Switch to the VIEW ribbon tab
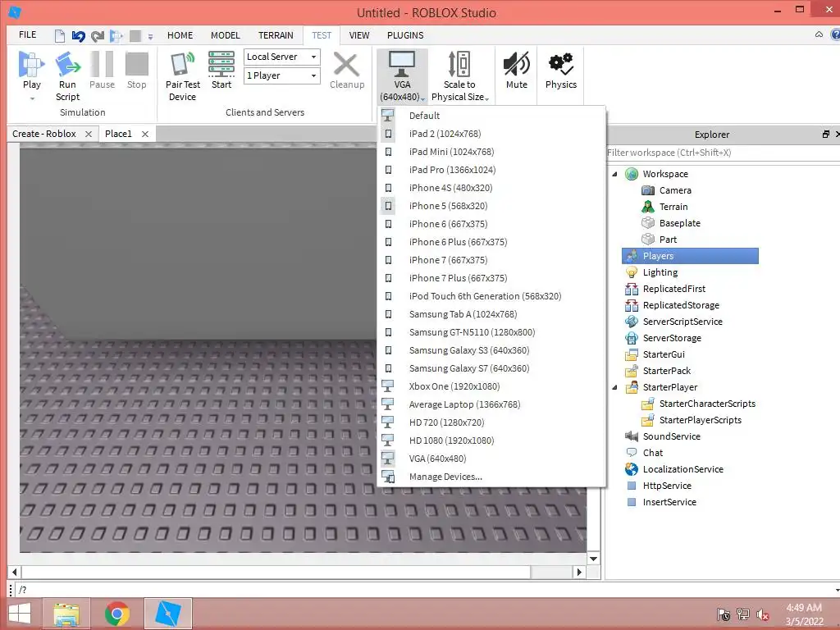Viewport: 840px width, 630px height. (359, 35)
